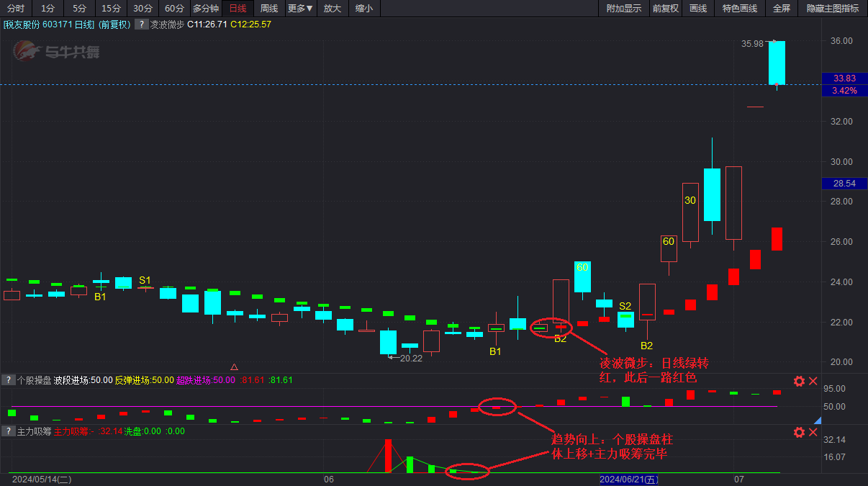Click the 波段进场:50.00 value
This screenshot has height=486, width=868.
click(x=83, y=380)
